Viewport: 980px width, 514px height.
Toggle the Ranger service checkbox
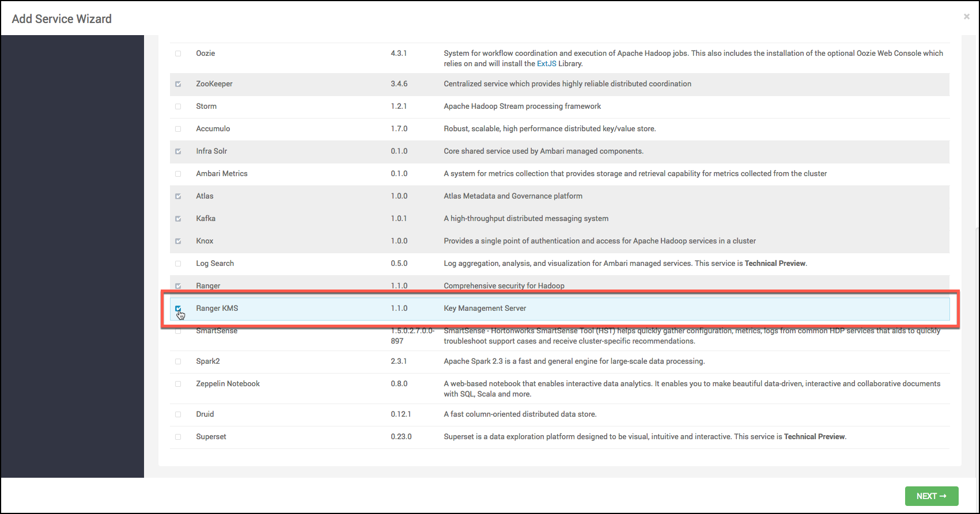(x=178, y=286)
